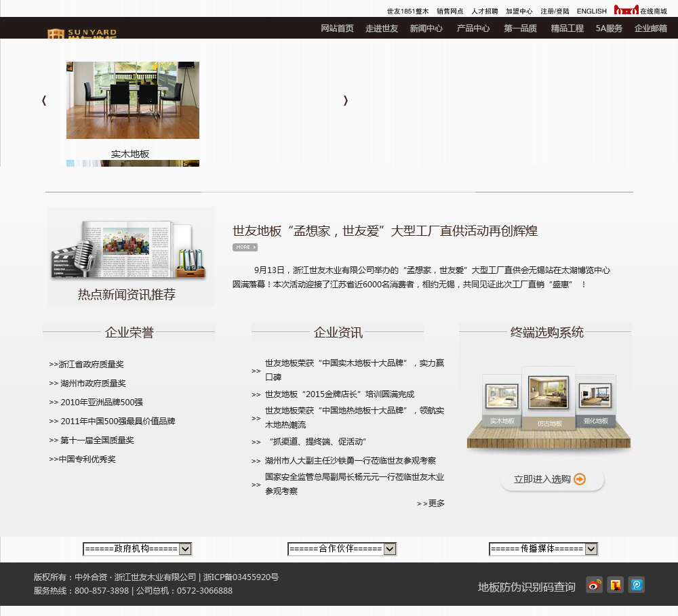Click the Sina Weibo icon in footer

pos(594,585)
